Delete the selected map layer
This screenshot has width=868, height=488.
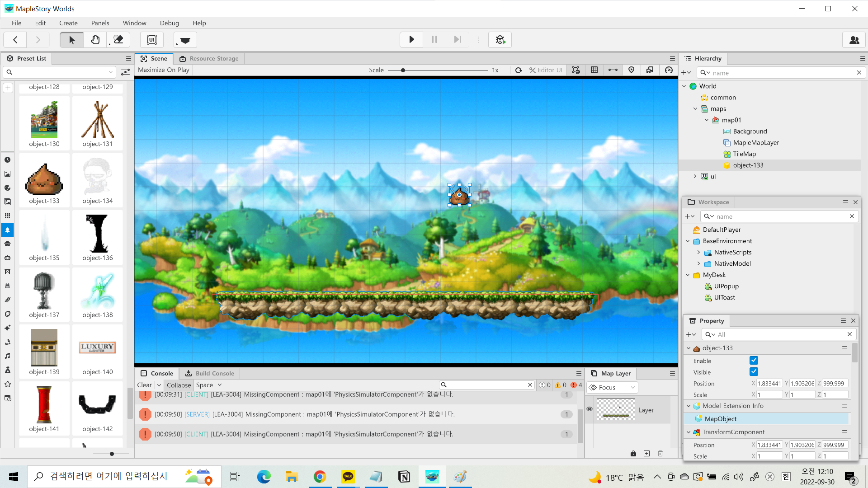[660, 453]
